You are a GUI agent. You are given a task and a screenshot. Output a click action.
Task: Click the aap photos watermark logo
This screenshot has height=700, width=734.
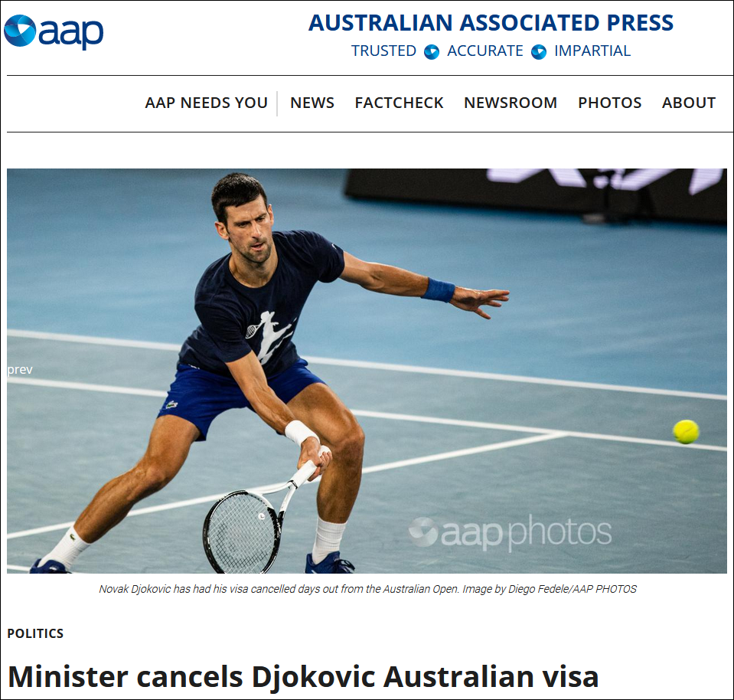tap(510, 532)
